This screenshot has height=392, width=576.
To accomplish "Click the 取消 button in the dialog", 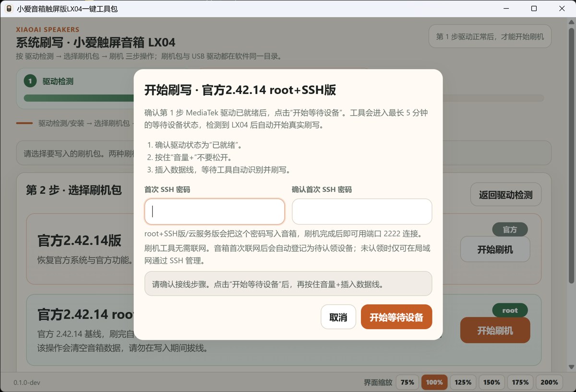I will [338, 317].
